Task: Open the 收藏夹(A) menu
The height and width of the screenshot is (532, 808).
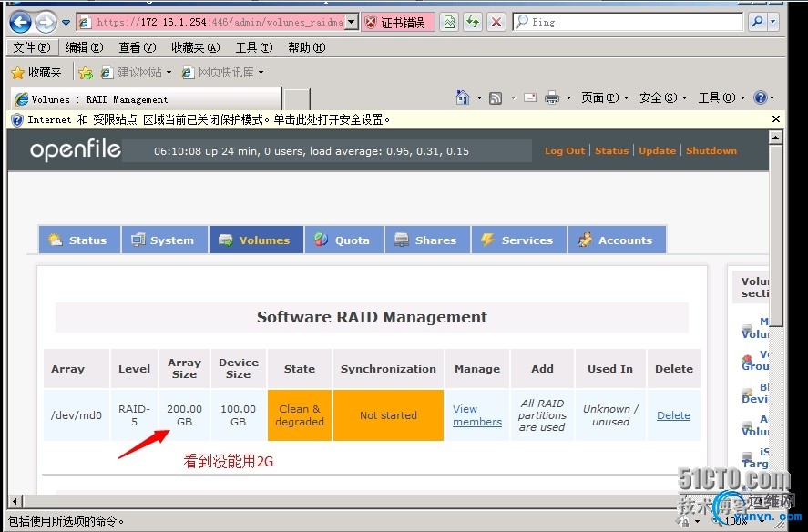Action: [x=195, y=47]
